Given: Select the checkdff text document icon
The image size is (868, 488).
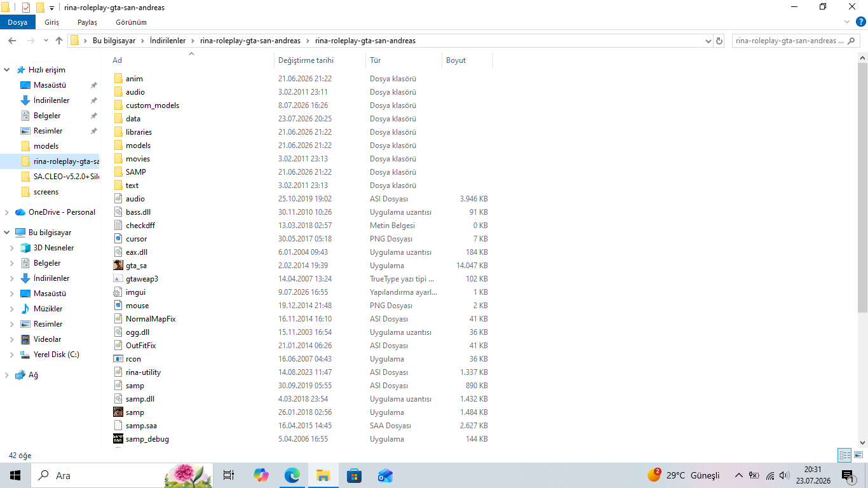Looking at the screenshot, I should 118,226.
